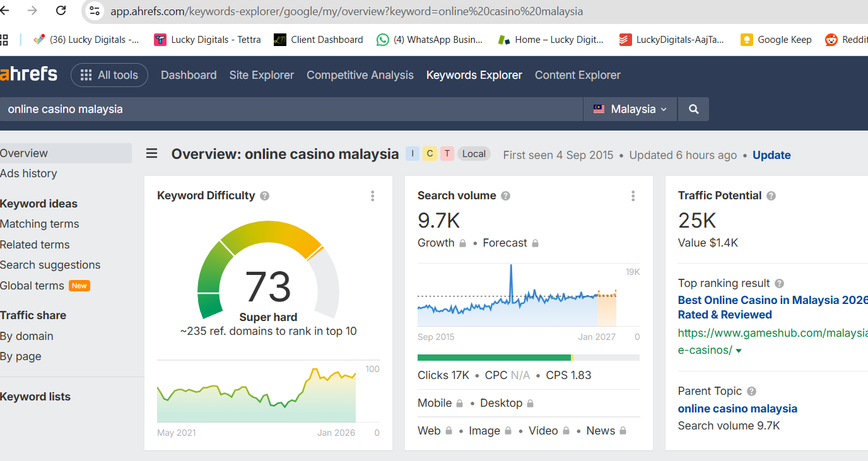868x461 pixels.
Task: Reload the page with browser refresh icon
Action: [61, 10]
